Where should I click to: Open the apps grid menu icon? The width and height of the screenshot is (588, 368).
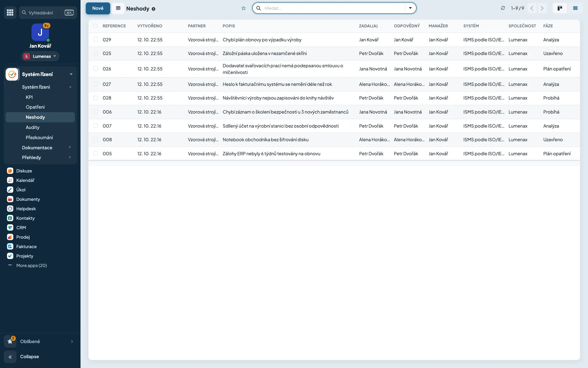10,12
